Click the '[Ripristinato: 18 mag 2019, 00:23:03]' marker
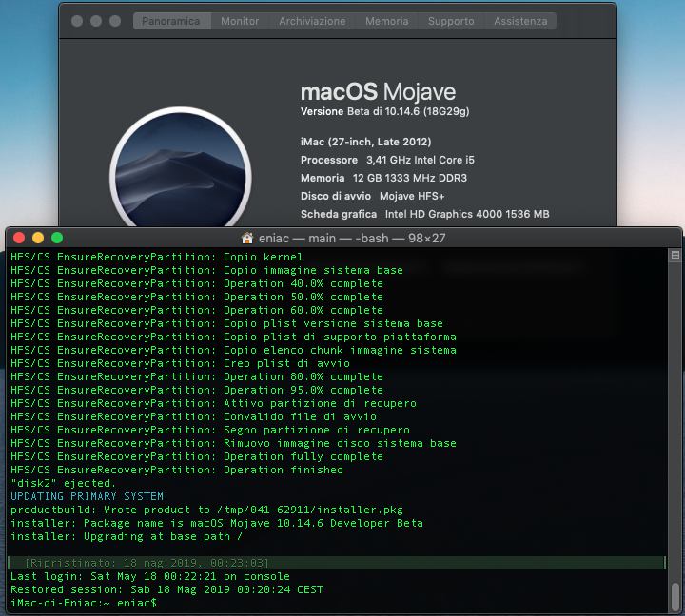This screenshot has height=616, width=685. coord(147,563)
